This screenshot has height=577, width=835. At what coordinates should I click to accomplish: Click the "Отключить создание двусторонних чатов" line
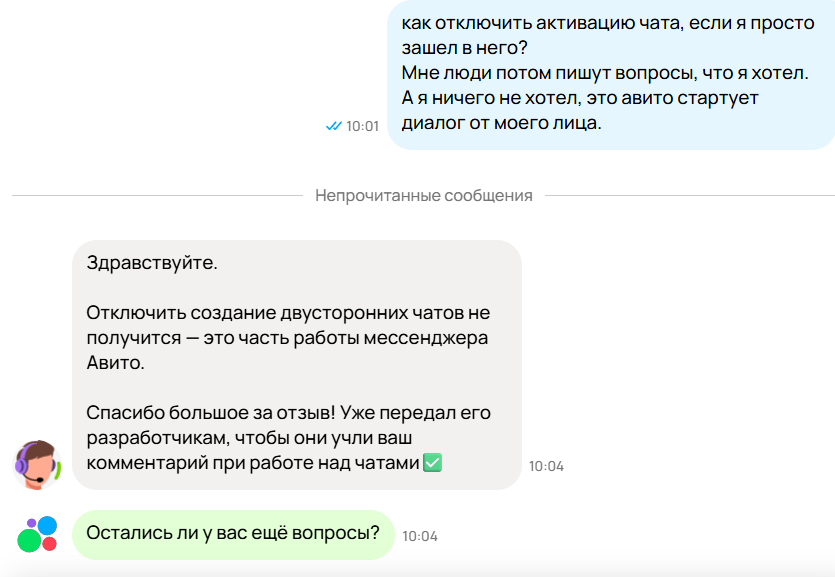[276, 312]
